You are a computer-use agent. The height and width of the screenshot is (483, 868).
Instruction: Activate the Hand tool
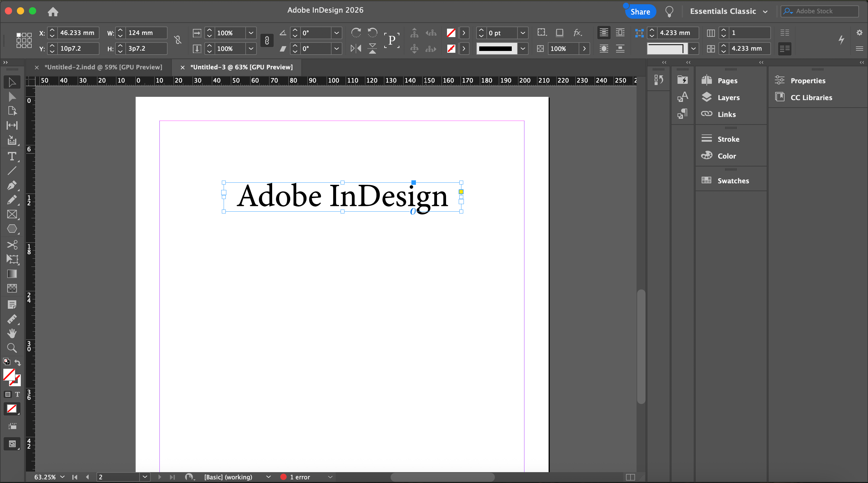tap(12, 333)
